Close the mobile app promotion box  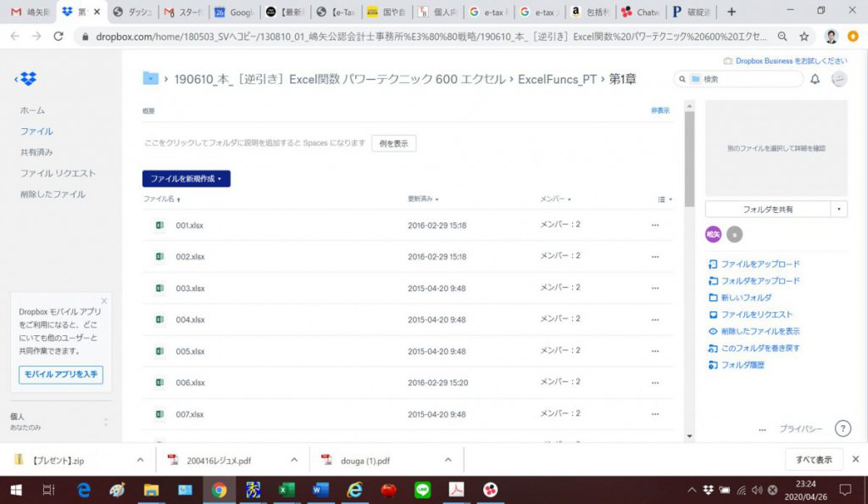104,300
